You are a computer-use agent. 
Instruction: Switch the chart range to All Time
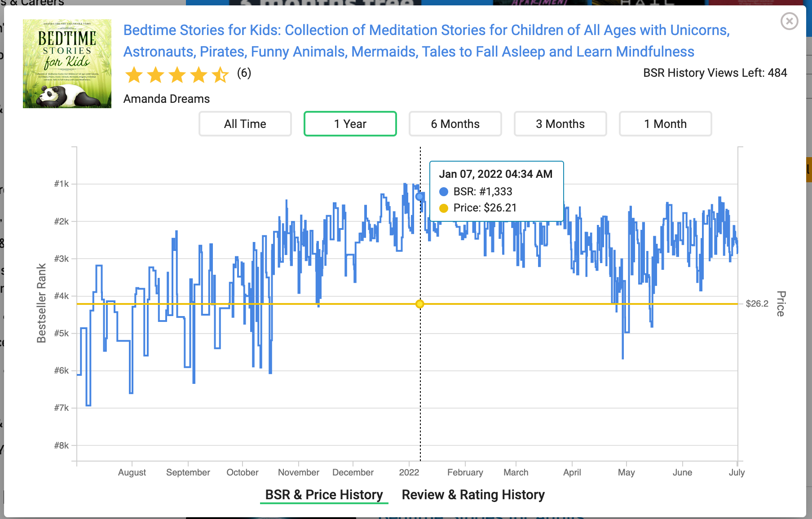pos(245,123)
